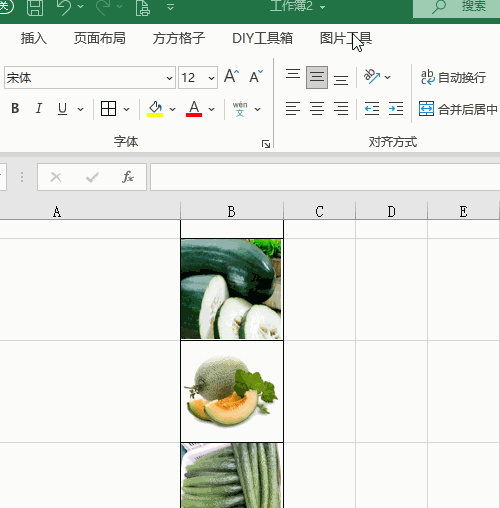Select column B header
Viewport: 500px width, 508px height.
(x=232, y=211)
